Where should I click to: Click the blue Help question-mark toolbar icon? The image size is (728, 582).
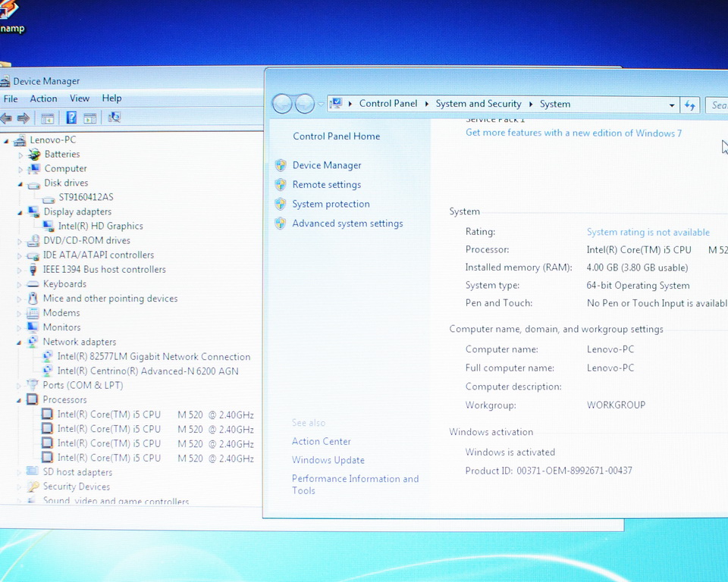(71, 118)
